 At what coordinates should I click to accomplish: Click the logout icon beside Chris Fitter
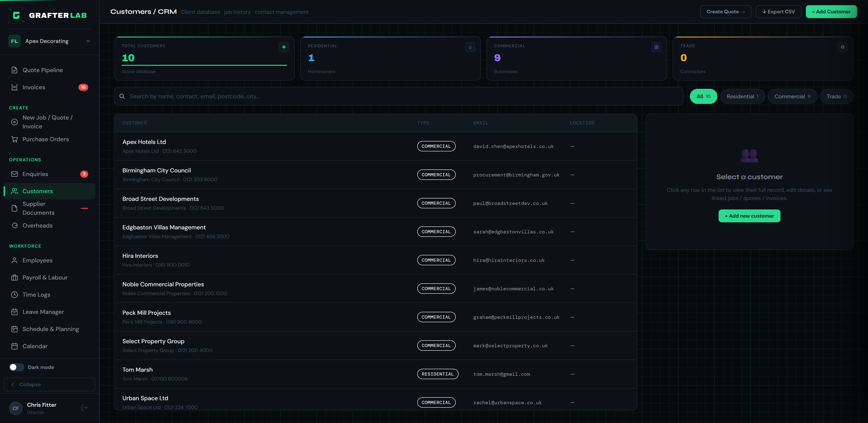[x=85, y=408]
